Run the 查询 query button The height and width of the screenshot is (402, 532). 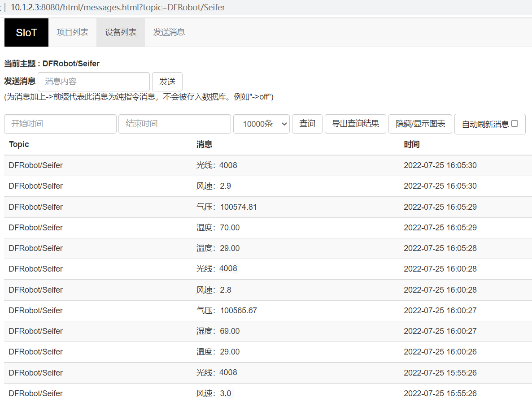pos(307,124)
